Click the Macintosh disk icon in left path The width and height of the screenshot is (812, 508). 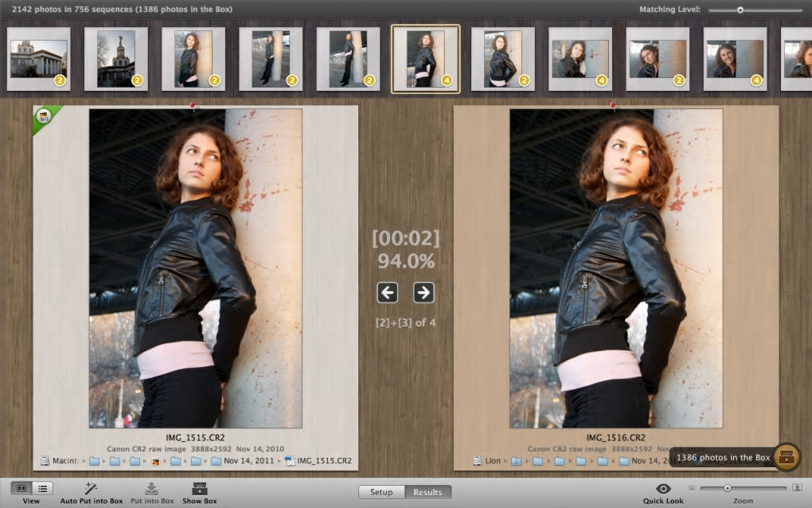coord(45,461)
